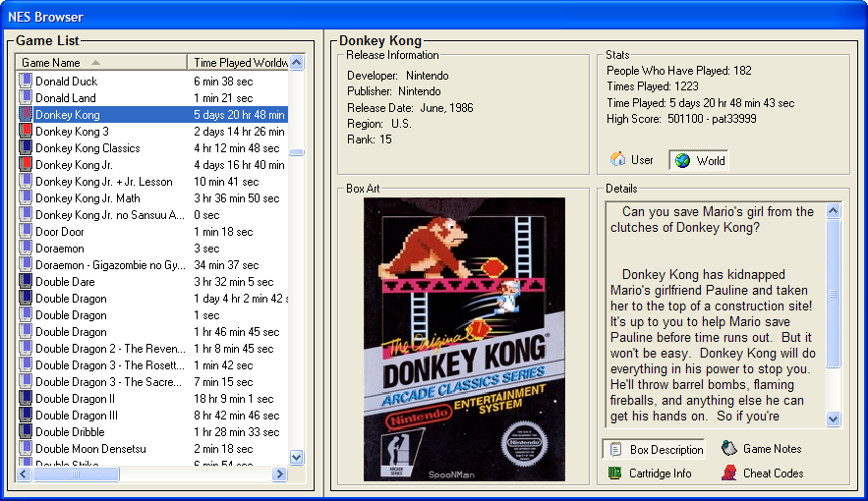Click the Double Dribble cartridge icon
The image size is (868, 501).
26,431
